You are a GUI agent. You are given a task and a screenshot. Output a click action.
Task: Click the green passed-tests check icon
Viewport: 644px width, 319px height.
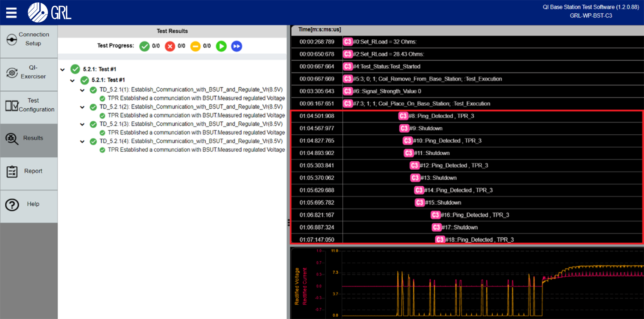click(x=144, y=46)
